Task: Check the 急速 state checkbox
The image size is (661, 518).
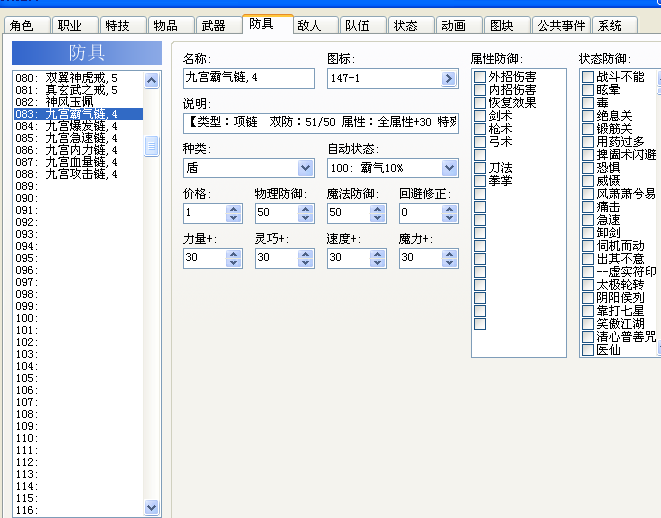Action: (588, 220)
